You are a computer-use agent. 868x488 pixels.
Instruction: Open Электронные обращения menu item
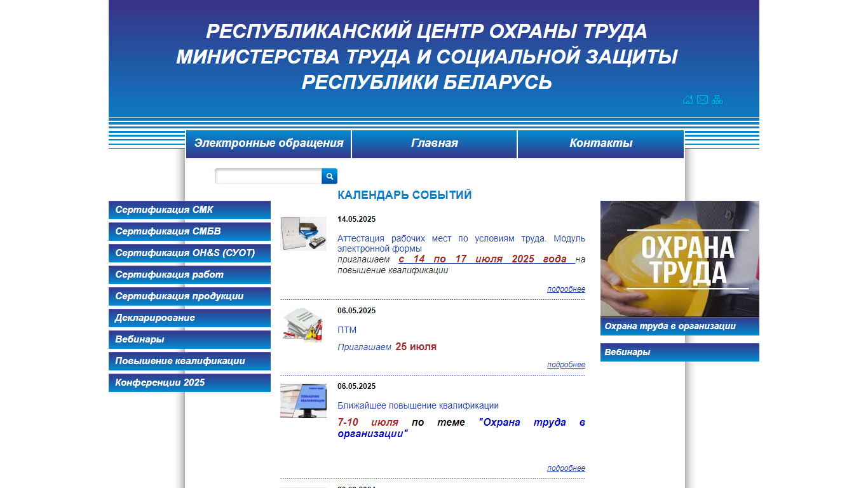(x=269, y=144)
